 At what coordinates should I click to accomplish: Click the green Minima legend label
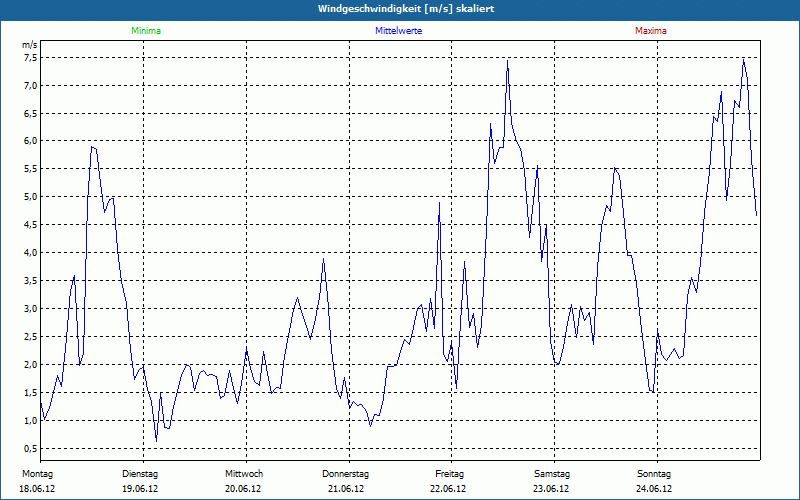[x=146, y=31]
